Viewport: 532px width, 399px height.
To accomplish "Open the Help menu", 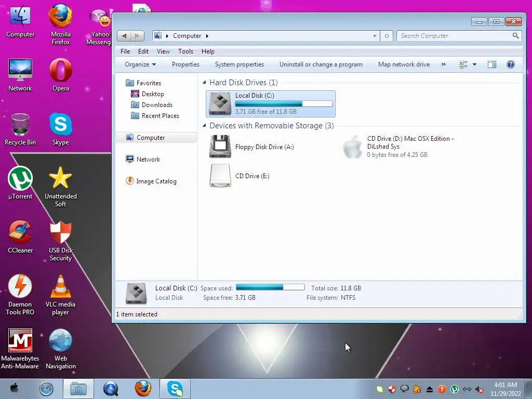I will click(208, 51).
